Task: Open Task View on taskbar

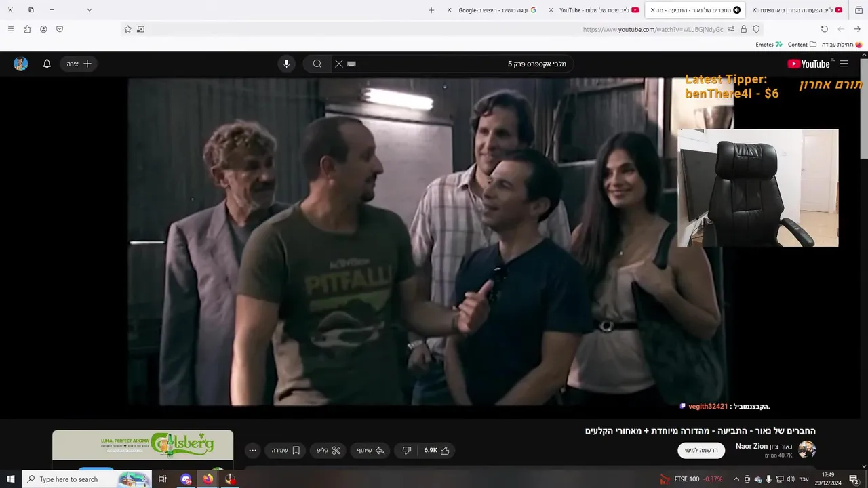Action: coord(163,479)
